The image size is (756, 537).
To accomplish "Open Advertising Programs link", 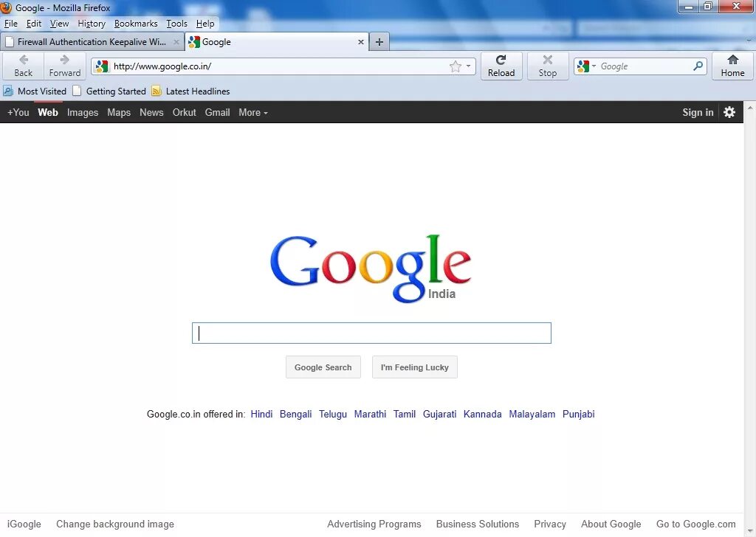I will tap(374, 524).
